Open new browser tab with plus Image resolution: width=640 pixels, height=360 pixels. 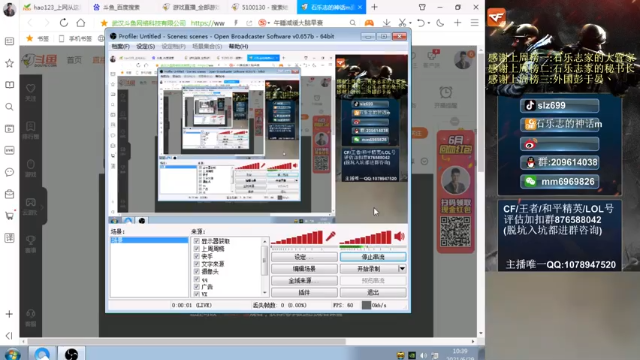374,7
